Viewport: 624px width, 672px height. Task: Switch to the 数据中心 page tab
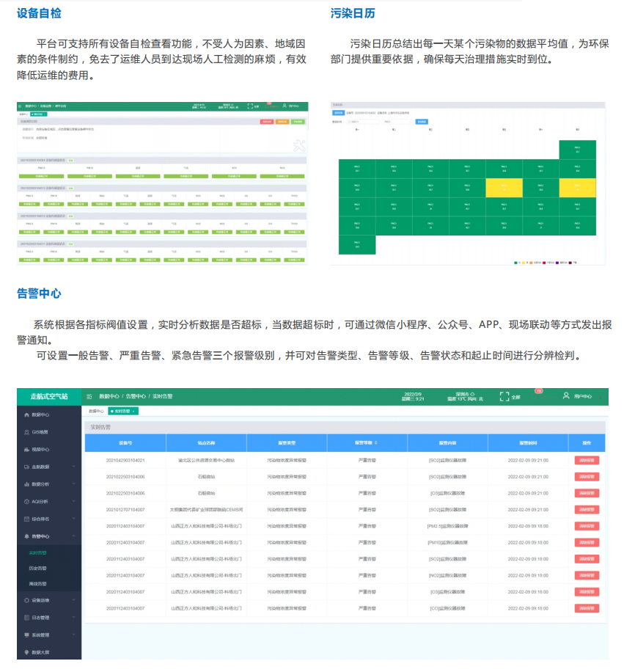point(96,411)
